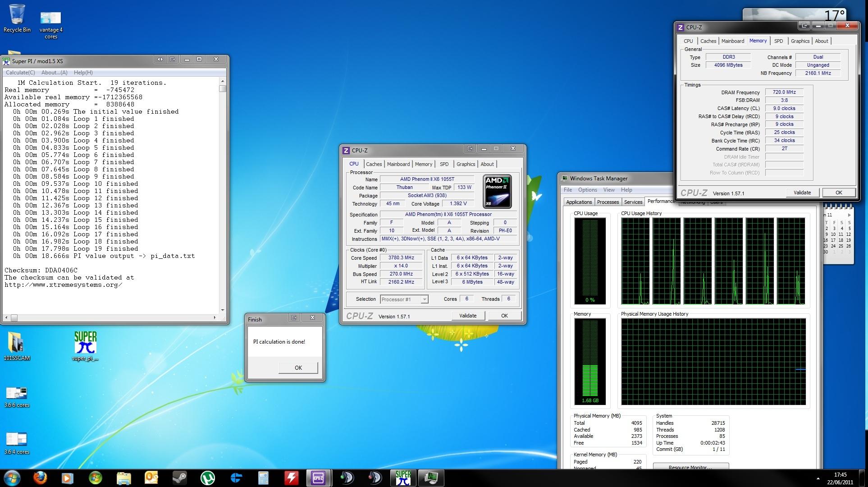This screenshot has height=487, width=868.
Task: Show hidden system tray icons
Action: coord(818,478)
